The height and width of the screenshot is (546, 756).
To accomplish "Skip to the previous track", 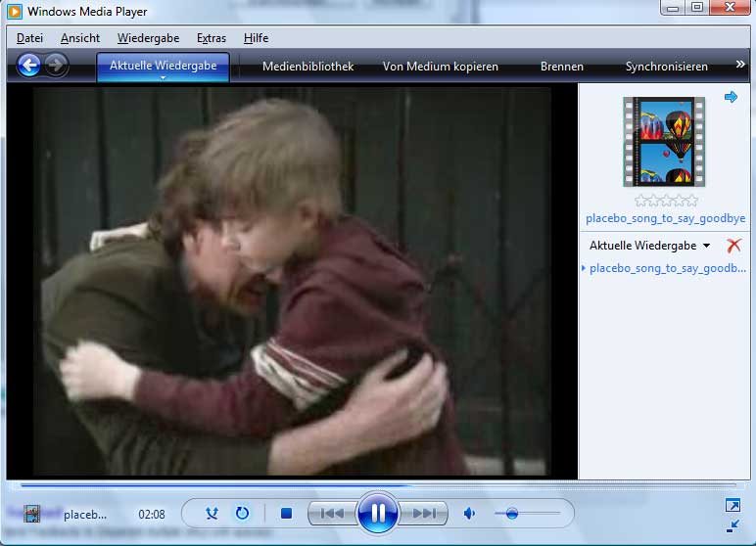I will click(x=332, y=514).
